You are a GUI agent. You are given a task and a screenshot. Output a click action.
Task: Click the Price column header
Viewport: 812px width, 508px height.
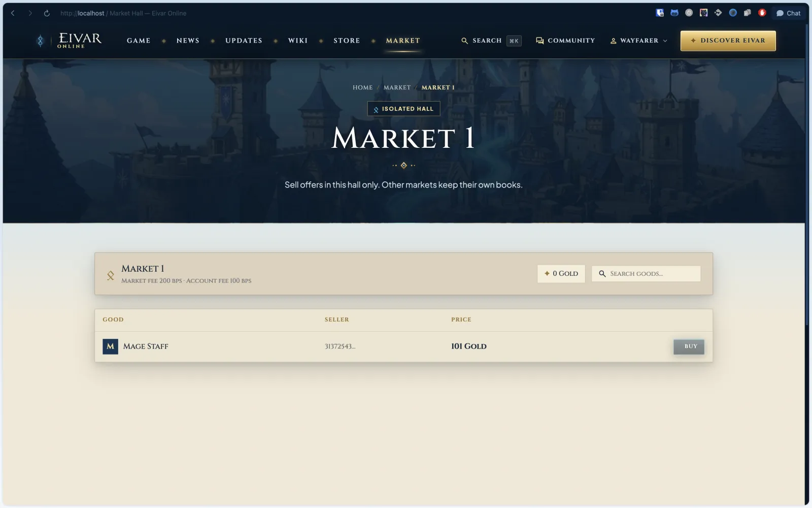pyautogui.click(x=461, y=320)
